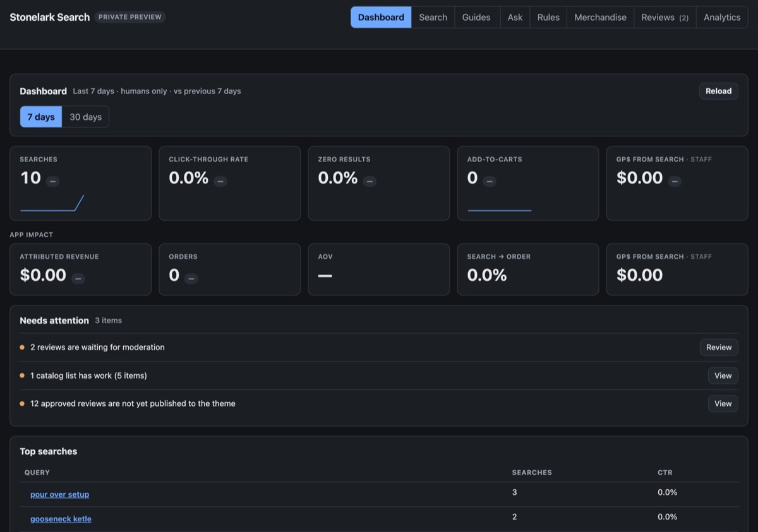Click View for unpublished approved reviews
The image size is (758, 532).
pyautogui.click(x=723, y=403)
